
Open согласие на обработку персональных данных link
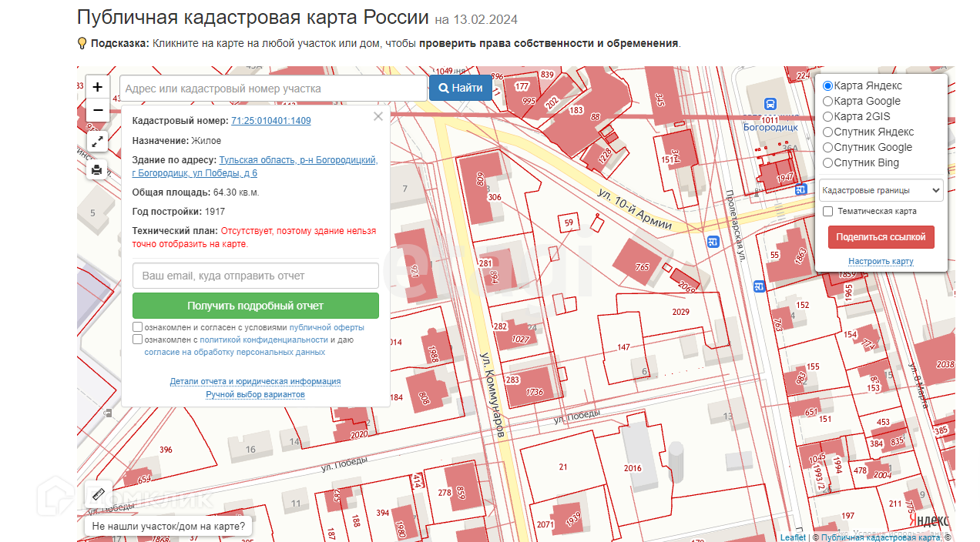(235, 352)
